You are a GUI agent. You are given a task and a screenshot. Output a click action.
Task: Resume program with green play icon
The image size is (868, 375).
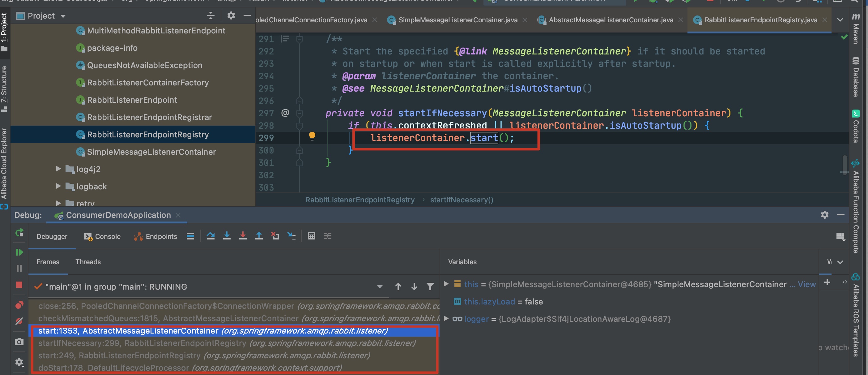coord(19,252)
